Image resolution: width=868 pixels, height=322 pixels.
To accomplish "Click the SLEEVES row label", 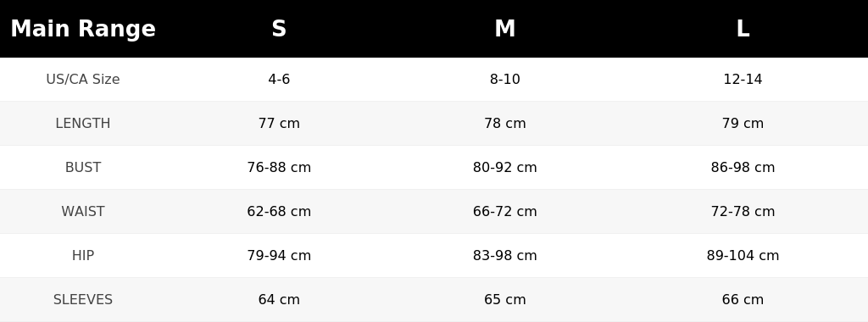I will (x=83, y=299).
